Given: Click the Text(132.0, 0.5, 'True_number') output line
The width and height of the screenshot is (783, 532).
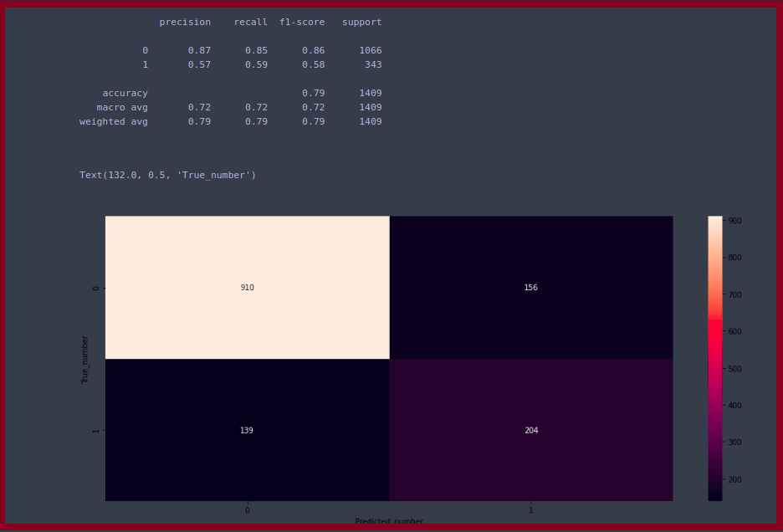Looking at the screenshot, I should tap(167, 175).
